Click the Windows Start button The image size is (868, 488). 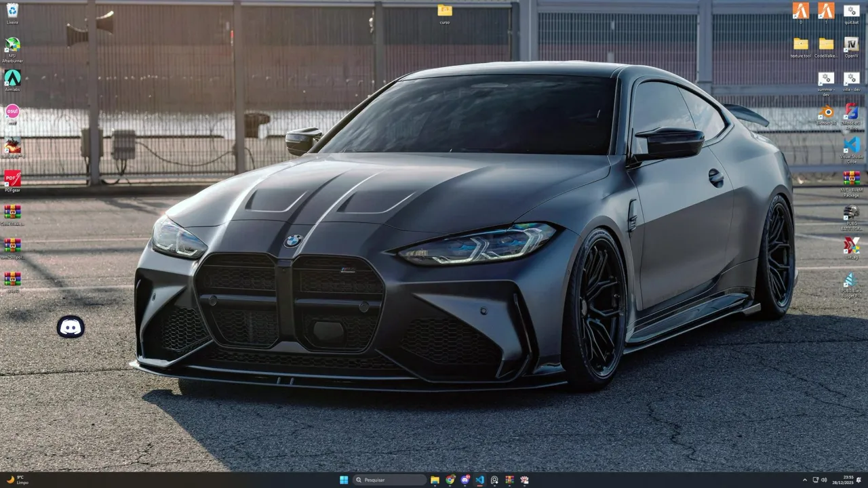point(344,480)
